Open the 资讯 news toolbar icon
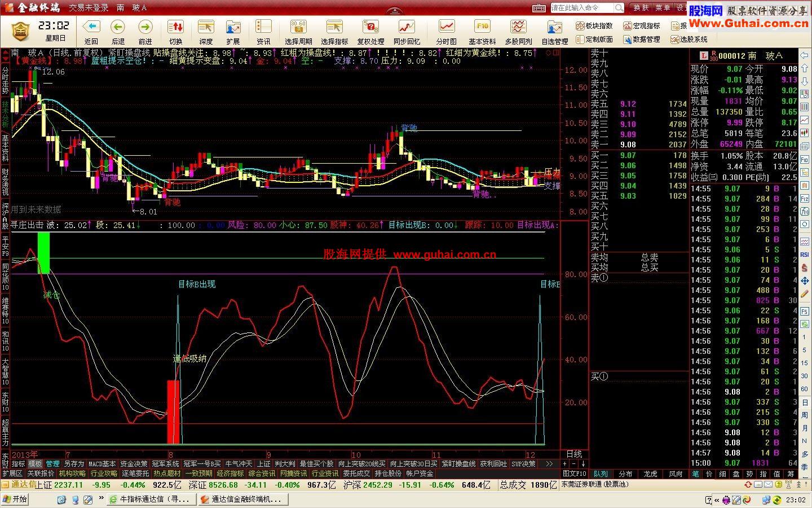The height and width of the screenshot is (508, 812). pos(263,27)
